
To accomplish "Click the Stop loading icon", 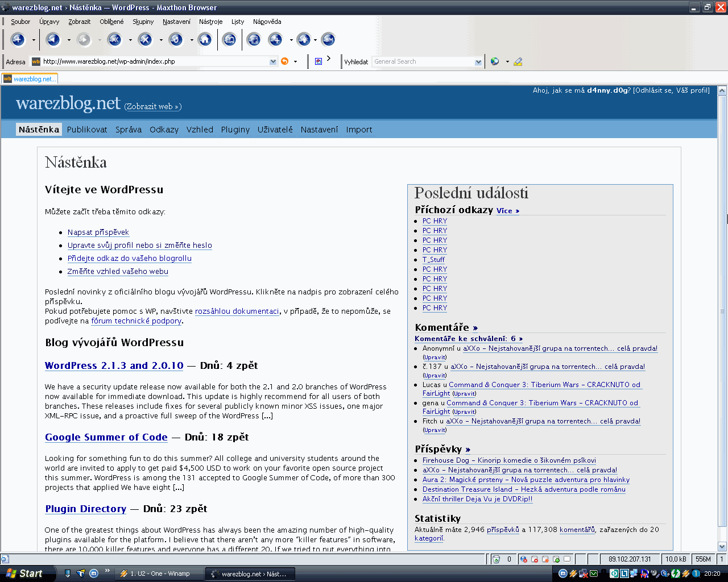I will [145, 40].
